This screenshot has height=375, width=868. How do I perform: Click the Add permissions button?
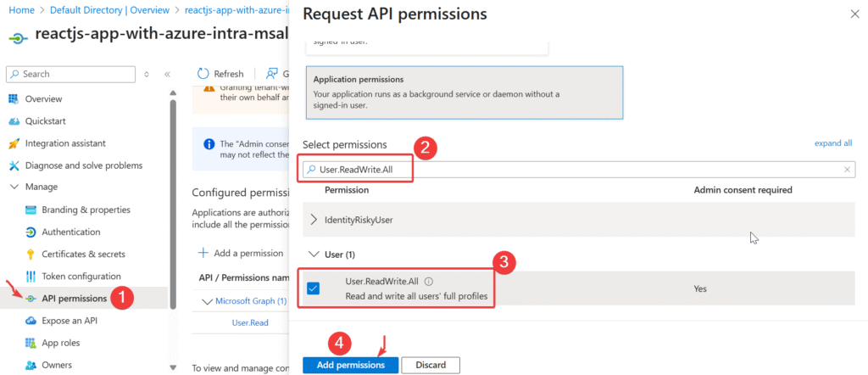(350, 365)
